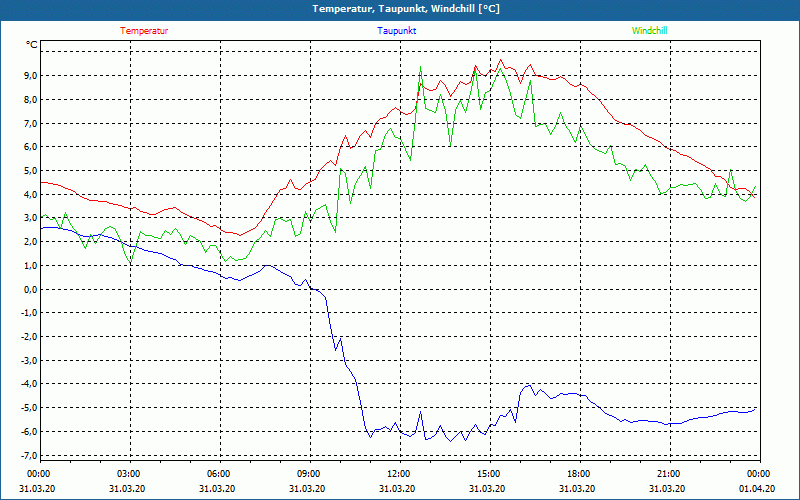Click the 31.03.20 date under 18:00
Viewport: 800px width, 500px height.
577,489
